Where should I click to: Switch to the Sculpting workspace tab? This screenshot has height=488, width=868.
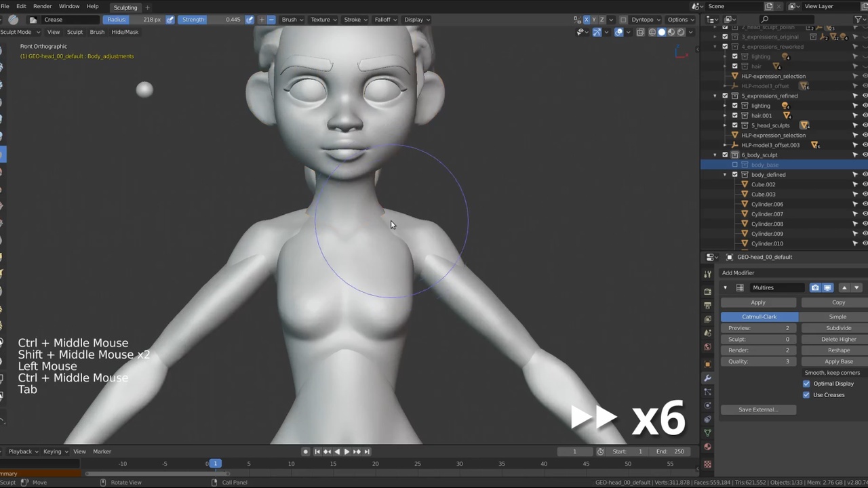[125, 7]
